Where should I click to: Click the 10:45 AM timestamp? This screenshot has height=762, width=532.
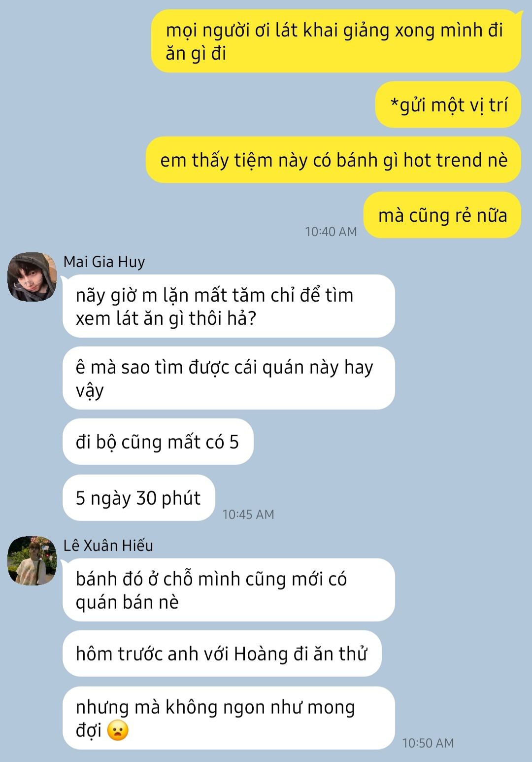coord(248,515)
